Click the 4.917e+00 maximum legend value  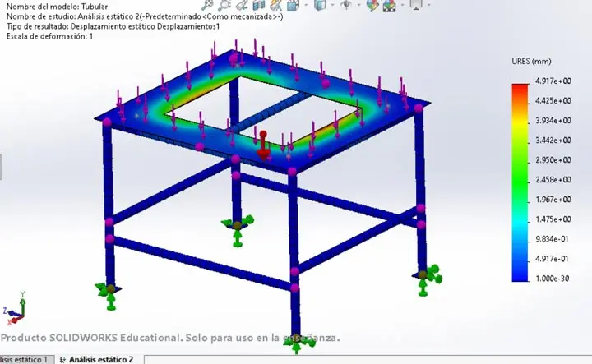pyautogui.click(x=553, y=81)
